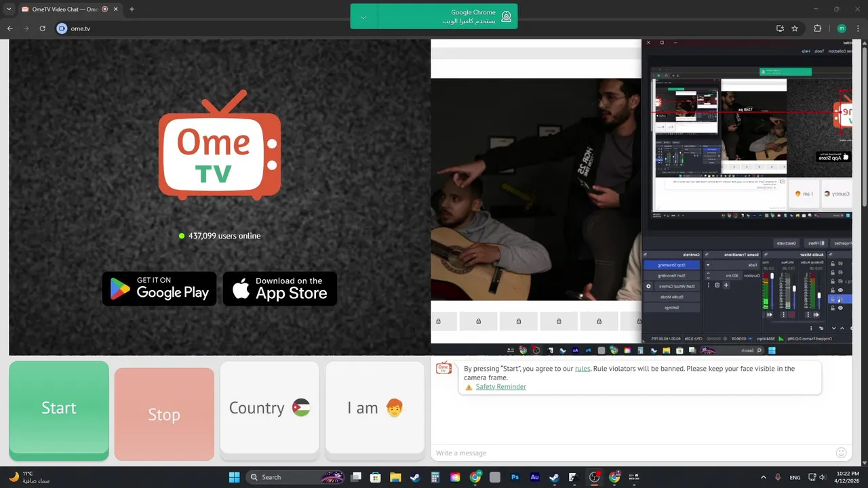
Task: Click the red Stop button
Action: [x=164, y=414]
